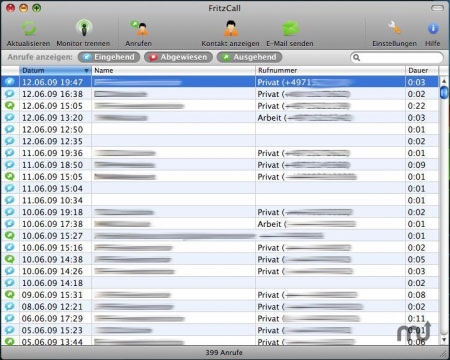Select the call 10.06.09 14:18
Screen dimensions: 450x360
coord(220,283)
